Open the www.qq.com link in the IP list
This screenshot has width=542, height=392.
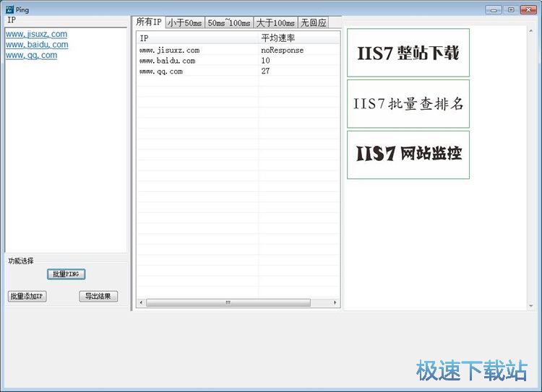pos(31,56)
